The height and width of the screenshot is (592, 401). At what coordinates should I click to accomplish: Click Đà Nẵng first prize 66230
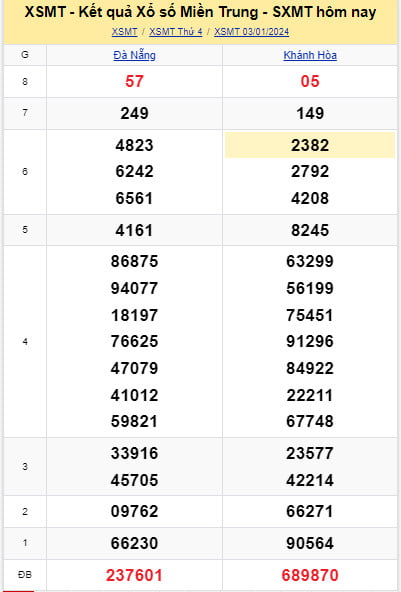tap(134, 543)
